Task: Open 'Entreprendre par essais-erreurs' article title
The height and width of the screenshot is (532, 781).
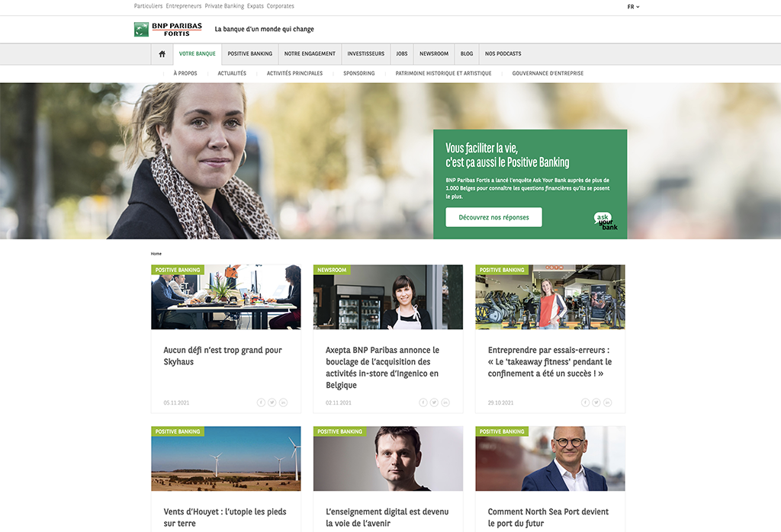Action: click(550, 362)
